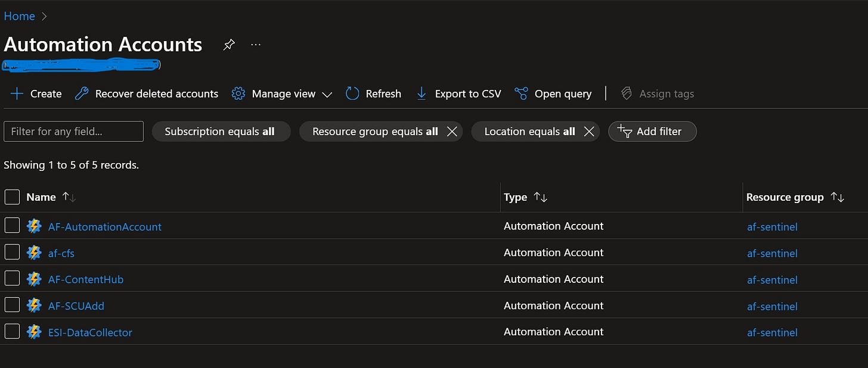Click the Filter for any field input

click(x=73, y=132)
